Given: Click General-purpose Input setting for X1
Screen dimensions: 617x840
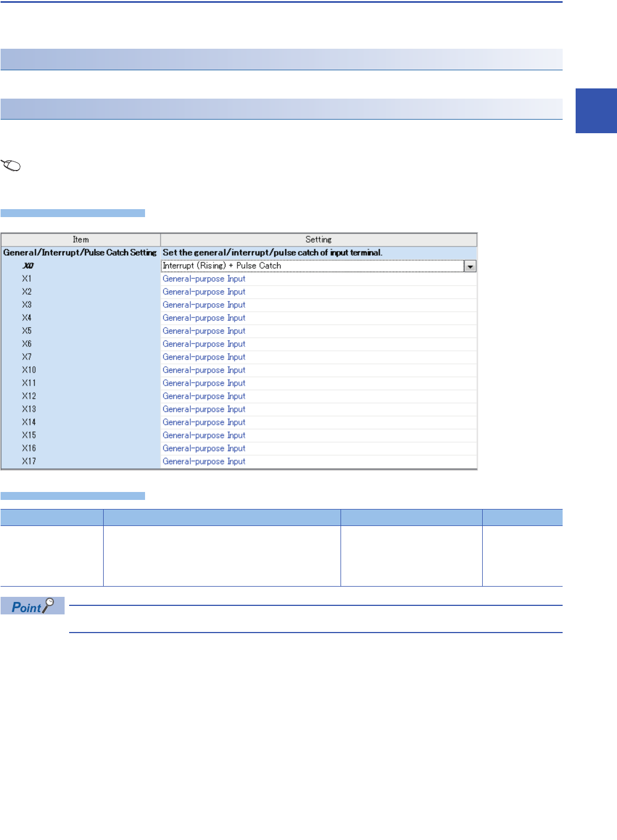Looking at the screenshot, I should pyautogui.click(x=204, y=279).
